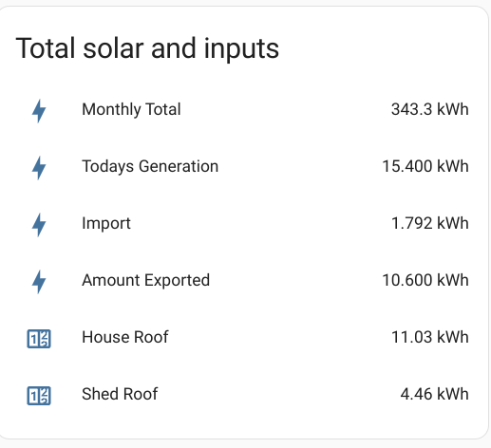Click the Total solar and inputs title
This screenshot has height=448, width=491.
click(147, 48)
